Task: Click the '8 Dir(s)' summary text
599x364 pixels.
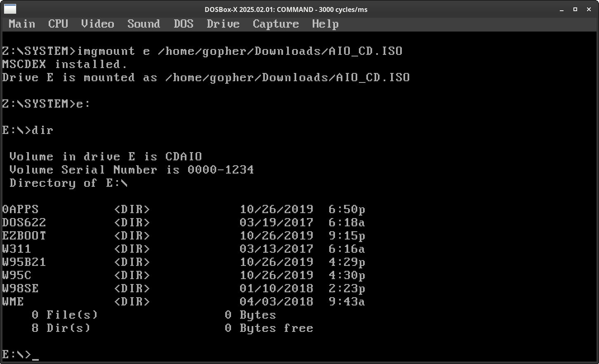Action: click(61, 328)
